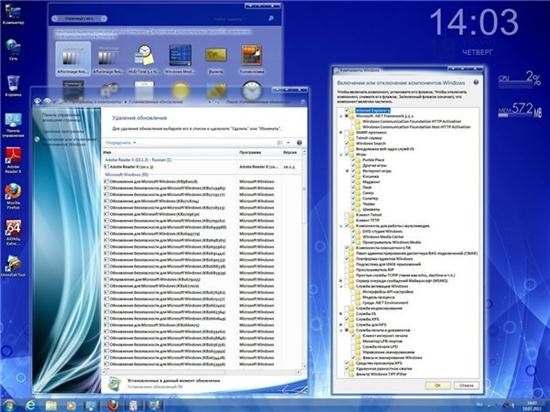Select the HUD Time gadget with clock and note
Viewport: 550px width, 412px height.
[144, 59]
